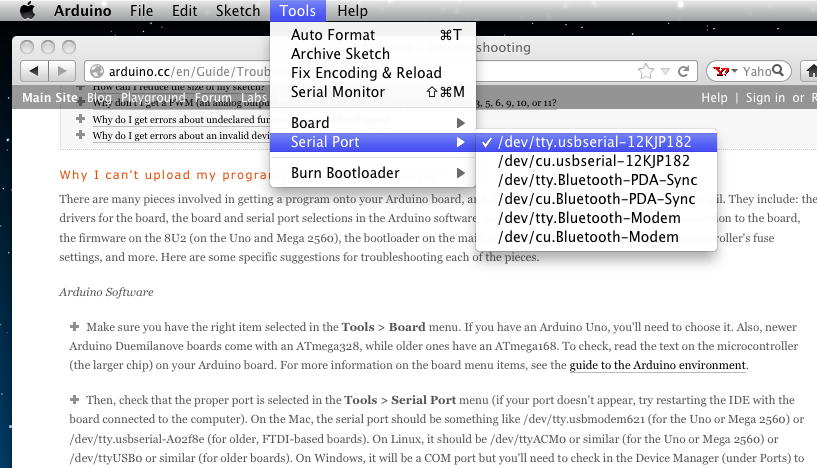
Task: Expand the Serial Port submenu arrow
Action: [460, 142]
